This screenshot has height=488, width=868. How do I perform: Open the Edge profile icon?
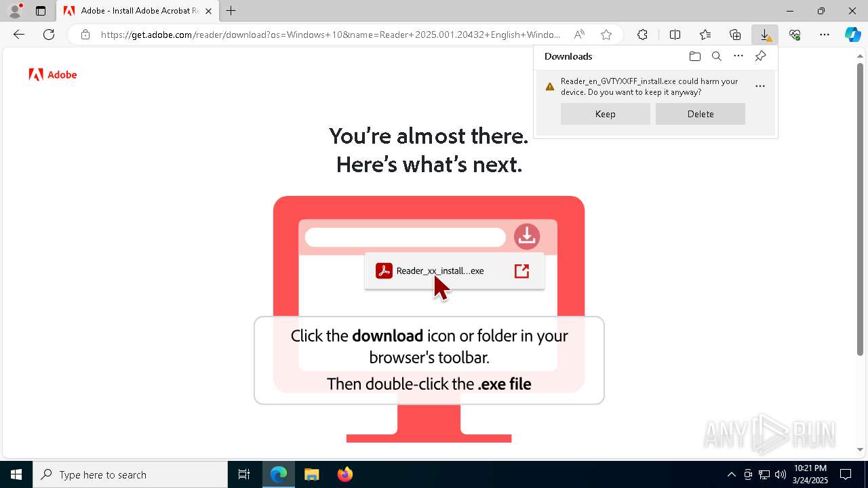[15, 11]
